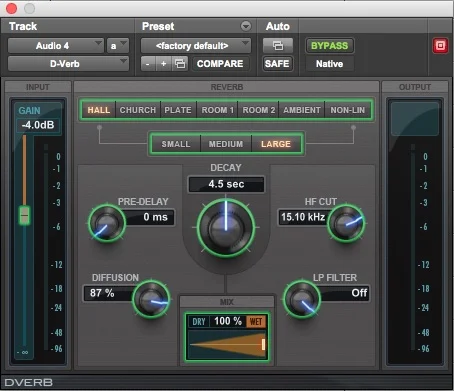Screen dimensions: 454x391
Task: Open the Audio 4 track selector
Action: (x=56, y=46)
